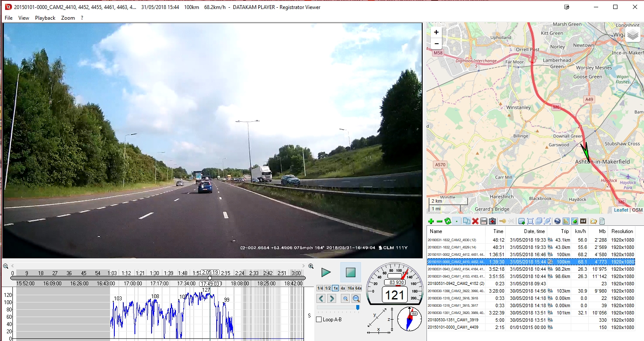Sort by km/h column header
The width and height of the screenshot is (644, 341).
point(580,231)
